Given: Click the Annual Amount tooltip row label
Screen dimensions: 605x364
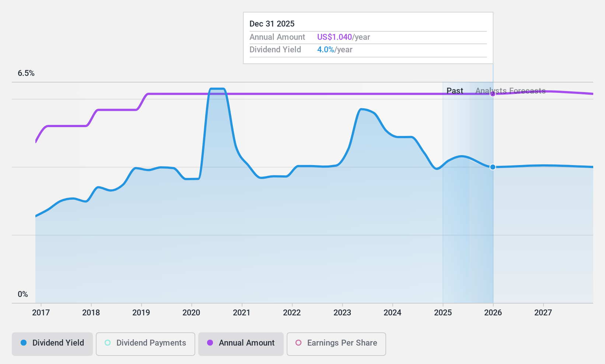Looking at the screenshot, I should (277, 37).
